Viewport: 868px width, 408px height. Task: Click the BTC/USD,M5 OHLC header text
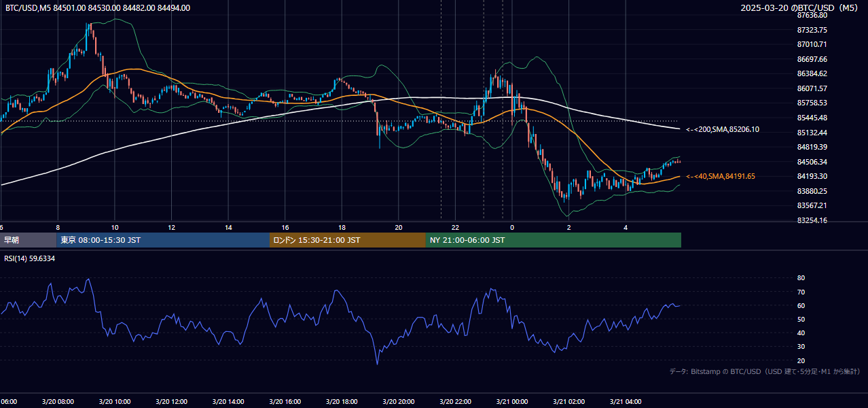[x=98, y=8]
